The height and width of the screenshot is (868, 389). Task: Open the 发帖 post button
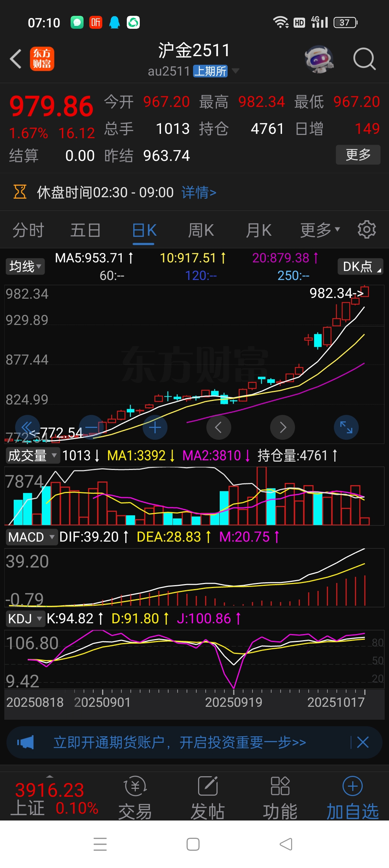coord(208,798)
